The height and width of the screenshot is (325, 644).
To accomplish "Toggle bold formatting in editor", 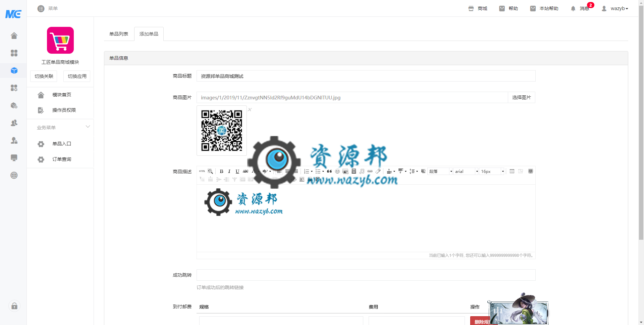I will (x=221, y=171).
